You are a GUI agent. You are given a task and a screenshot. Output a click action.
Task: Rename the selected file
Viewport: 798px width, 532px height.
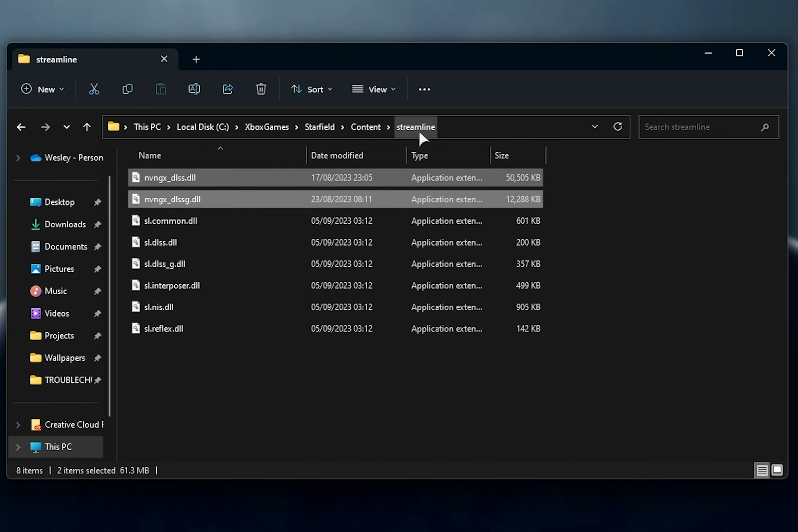pyautogui.click(x=194, y=89)
